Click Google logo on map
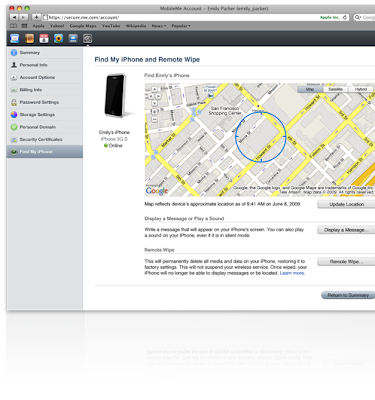The image size is (375, 400). click(x=157, y=191)
